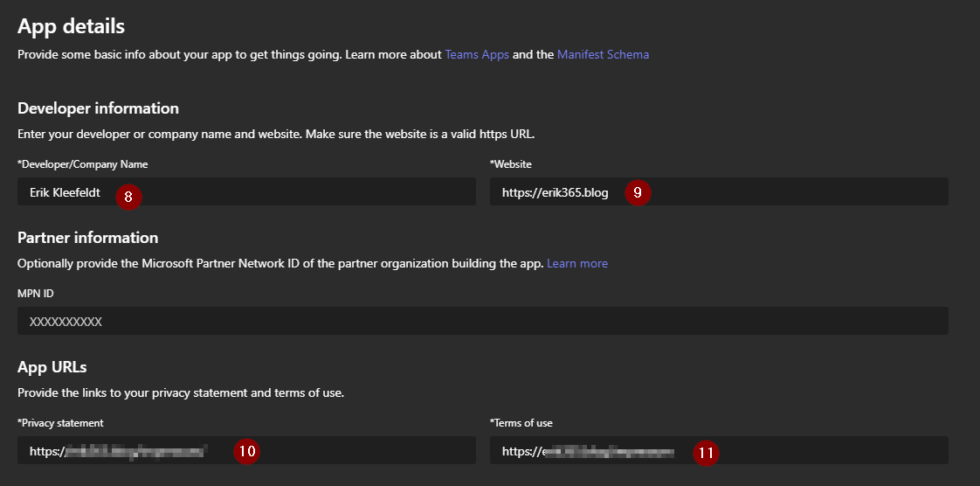The image size is (980, 486).
Task: Click the red number 9 annotation badge
Action: click(638, 193)
